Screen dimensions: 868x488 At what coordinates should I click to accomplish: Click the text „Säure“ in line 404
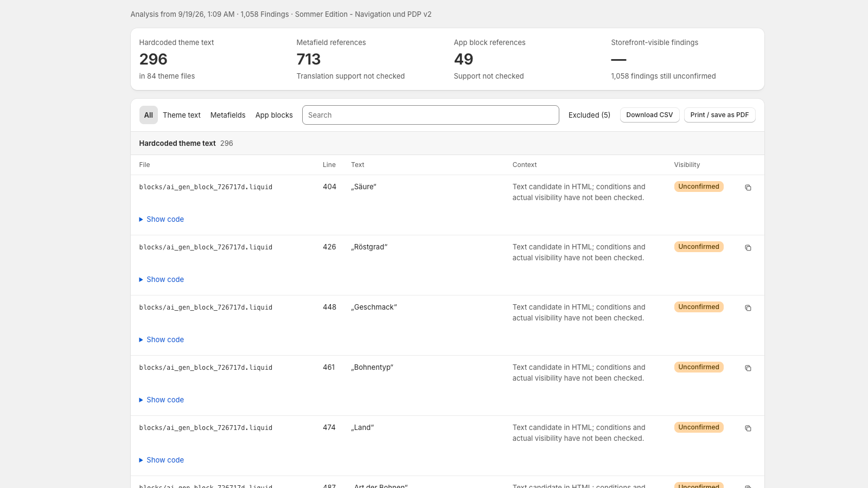click(363, 187)
